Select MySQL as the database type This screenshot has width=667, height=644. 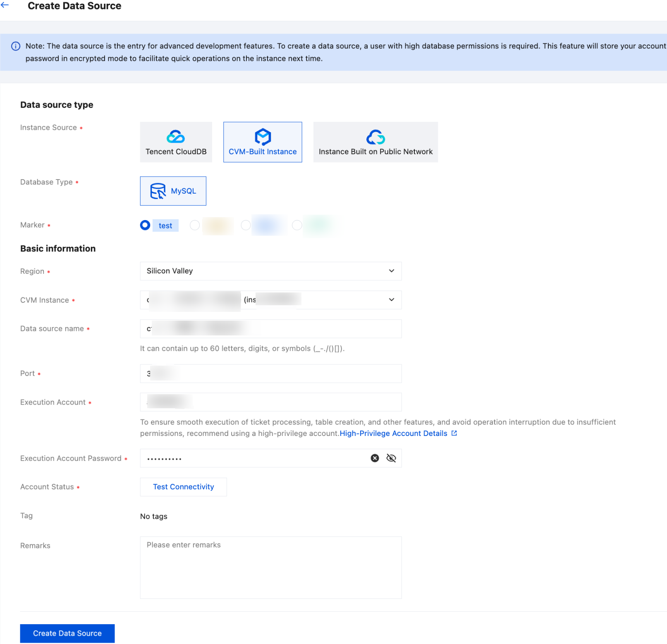pos(173,191)
